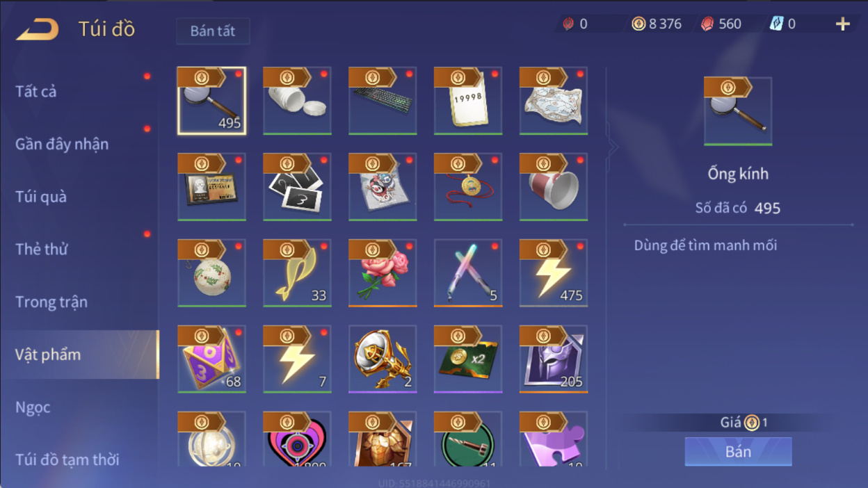Collapse the item detail panel arrow

613,147
